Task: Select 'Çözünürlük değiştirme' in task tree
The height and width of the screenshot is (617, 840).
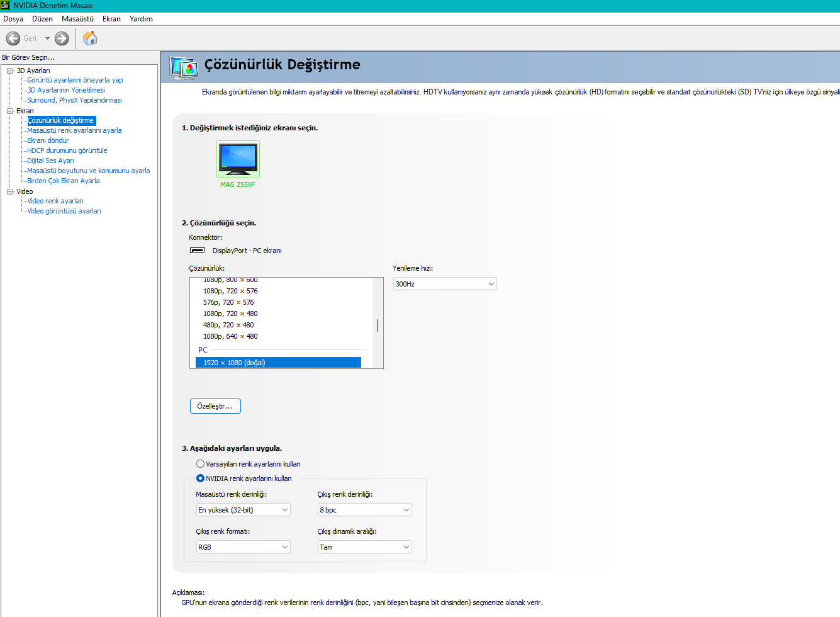Action: pos(61,120)
